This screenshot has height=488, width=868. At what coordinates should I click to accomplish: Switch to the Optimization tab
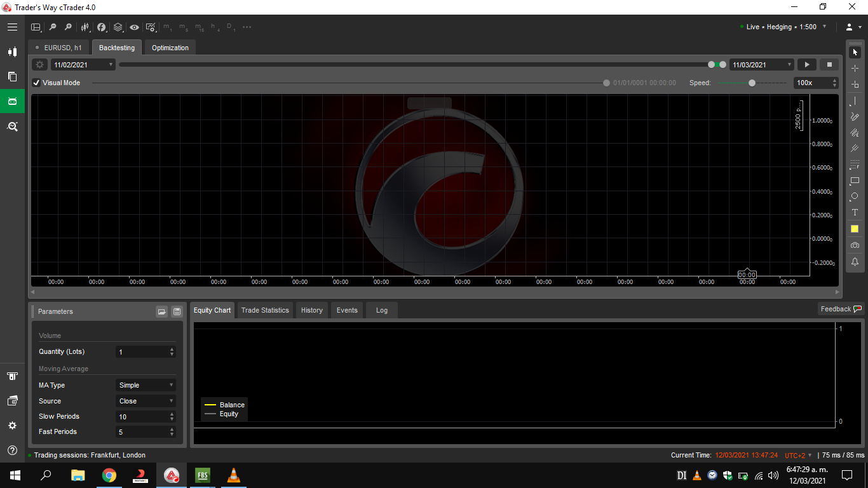pyautogui.click(x=170, y=48)
